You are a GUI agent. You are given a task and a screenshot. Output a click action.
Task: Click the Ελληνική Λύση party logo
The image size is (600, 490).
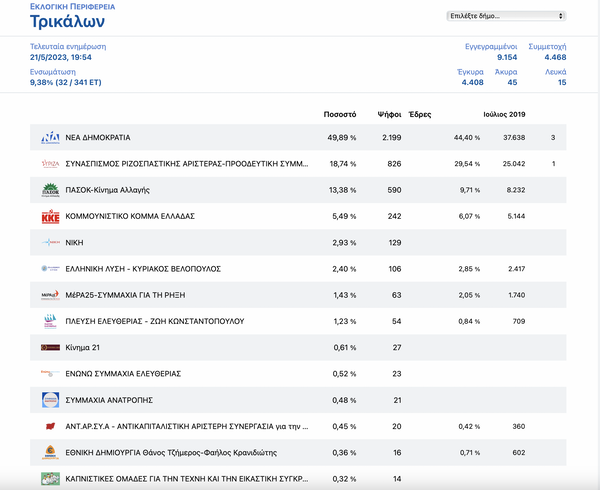[50, 269]
